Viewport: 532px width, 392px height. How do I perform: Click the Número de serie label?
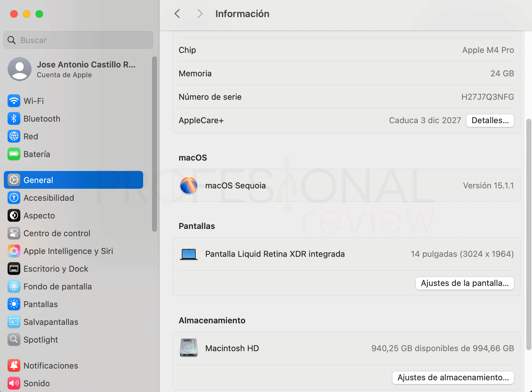click(210, 97)
